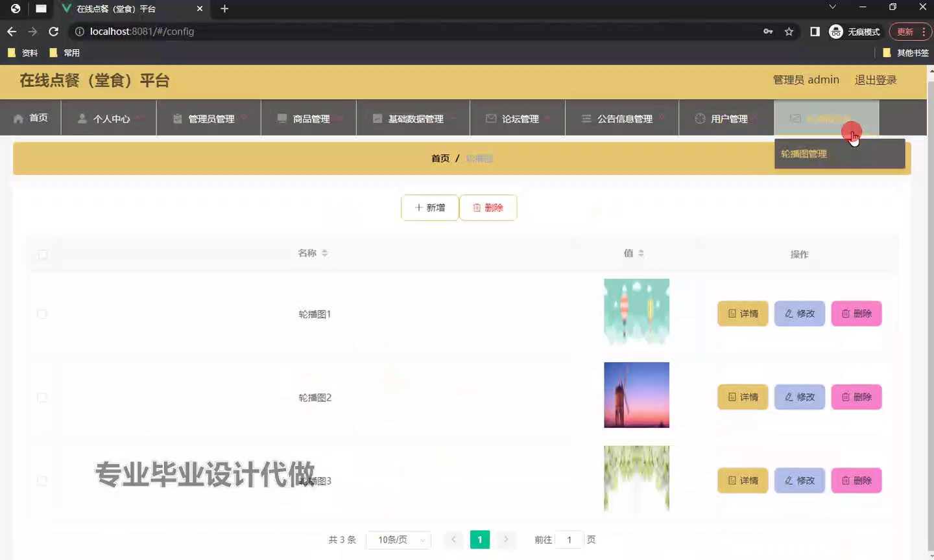Image resolution: width=934 pixels, height=560 pixels.
Task: Open the browser tab search chevron
Action: click(832, 7)
